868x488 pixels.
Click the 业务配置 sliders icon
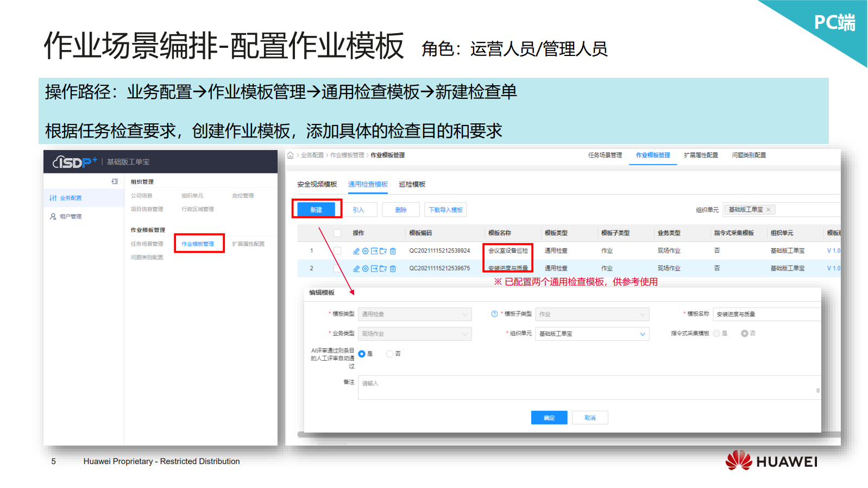(53, 198)
